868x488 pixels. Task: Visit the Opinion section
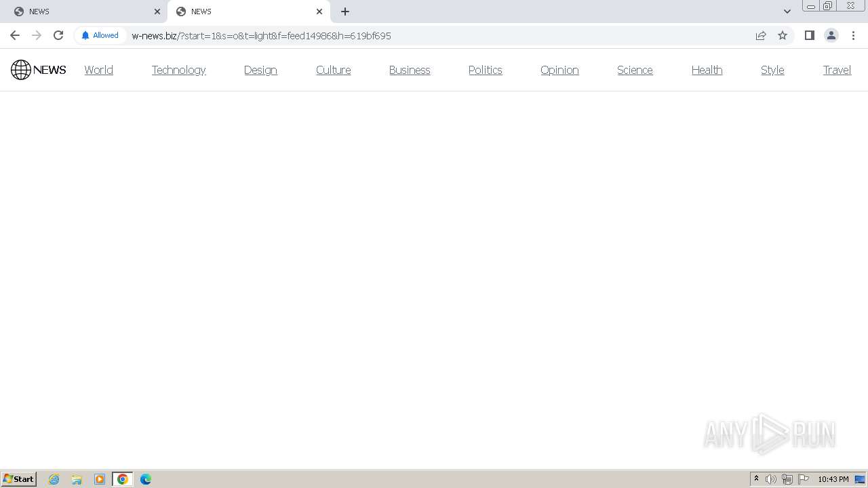coord(559,70)
